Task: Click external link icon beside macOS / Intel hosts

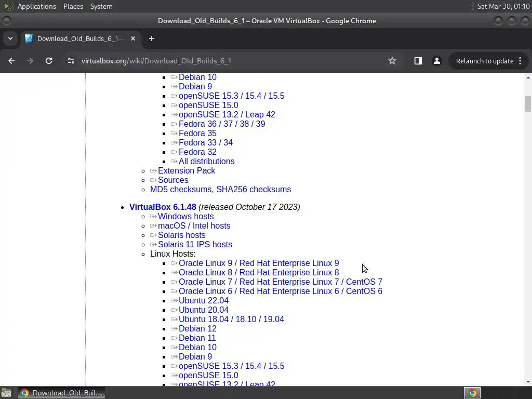Action: [153, 225]
